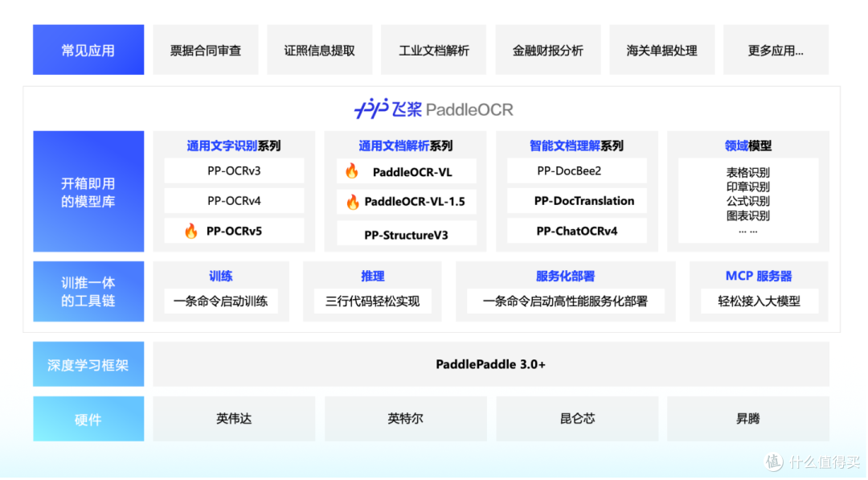This screenshot has width=868, height=480.
Task: Open the 海关单据处理 application box
Action: (x=661, y=50)
